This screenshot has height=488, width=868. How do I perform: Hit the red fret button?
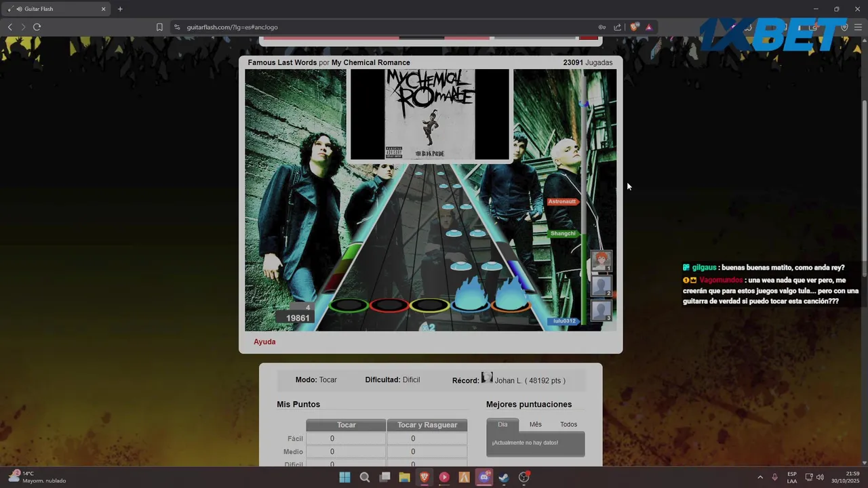click(389, 305)
